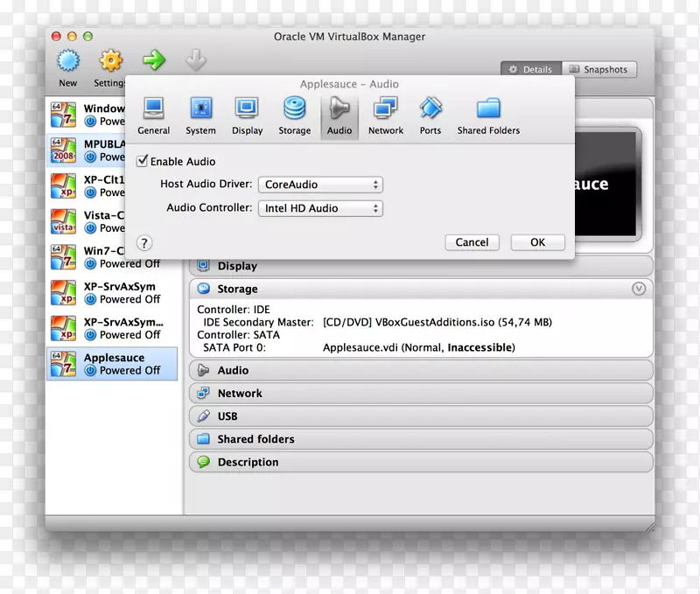Click the SATA Port 0 label
Screen dimensions: 700x594
(x=234, y=347)
